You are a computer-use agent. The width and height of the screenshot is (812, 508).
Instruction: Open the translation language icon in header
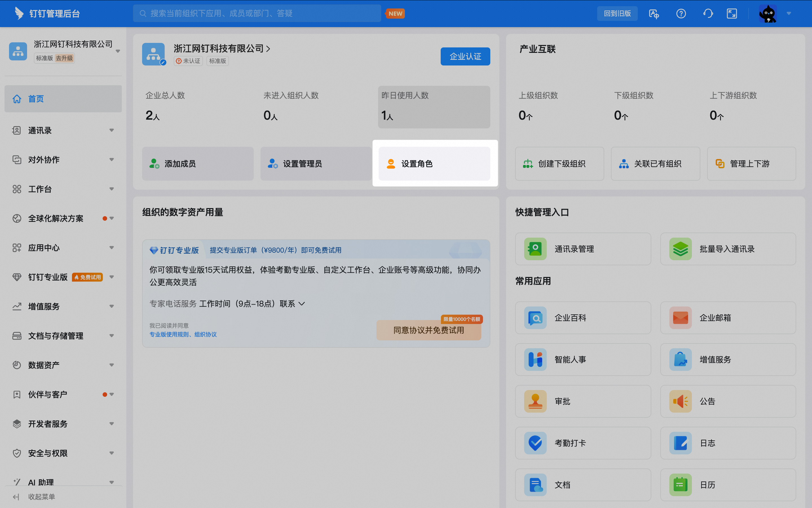point(654,14)
